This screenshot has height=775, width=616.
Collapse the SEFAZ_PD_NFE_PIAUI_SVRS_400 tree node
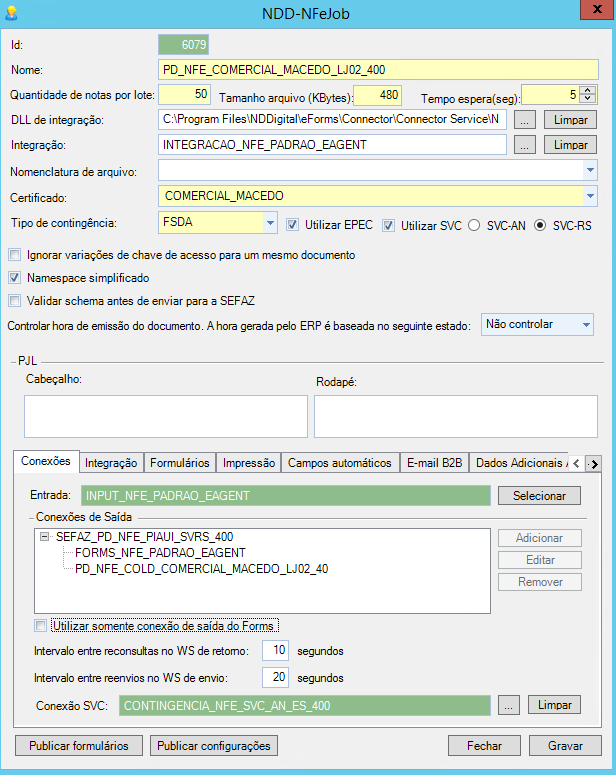45,537
